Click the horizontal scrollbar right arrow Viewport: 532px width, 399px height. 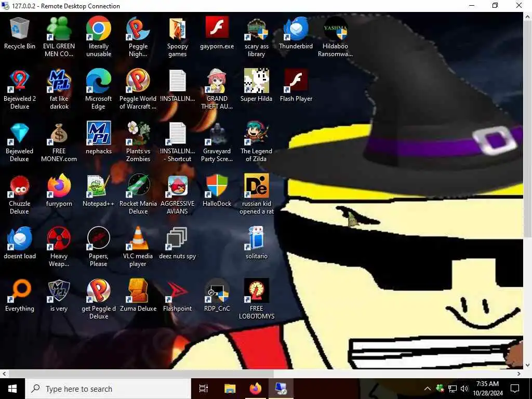(519, 374)
